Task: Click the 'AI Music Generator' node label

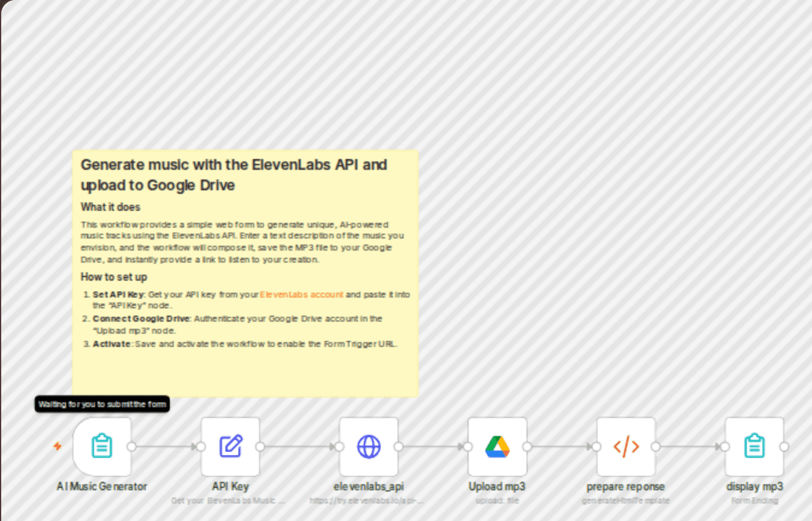Action: click(102, 487)
